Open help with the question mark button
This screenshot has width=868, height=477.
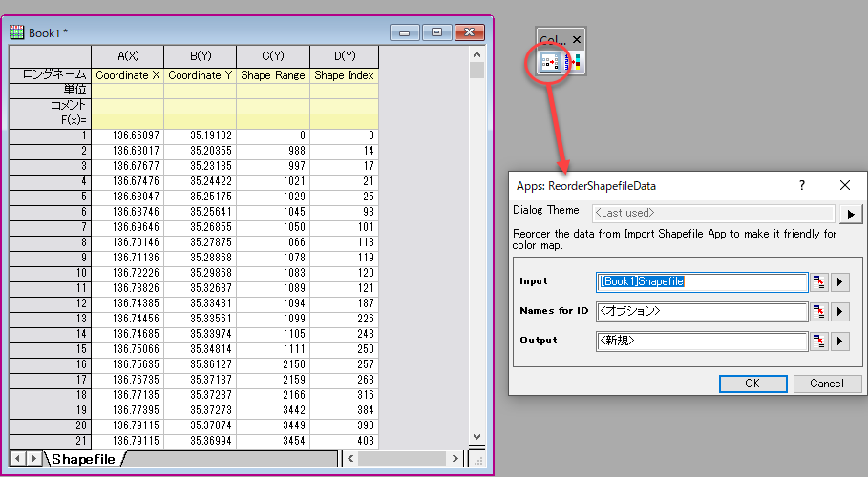pyautogui.click(x=801, y=185)
